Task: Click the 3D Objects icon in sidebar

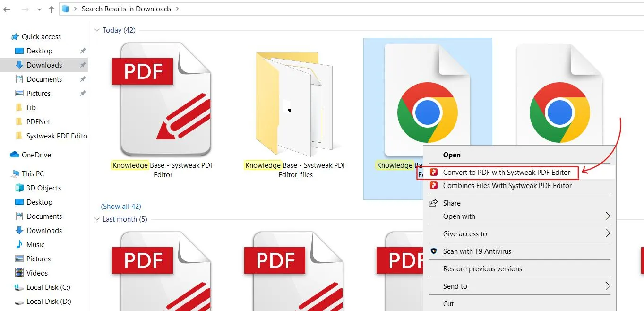Action: click(x=19, y=188)
